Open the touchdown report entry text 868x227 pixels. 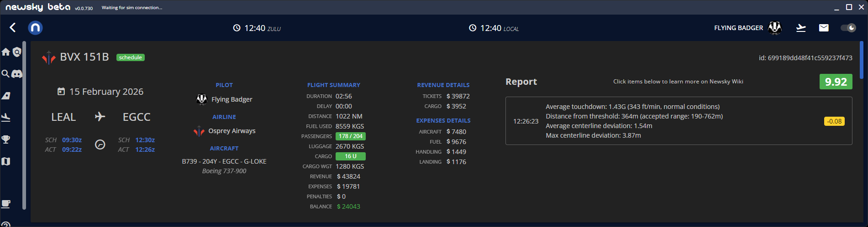(634, 121)
